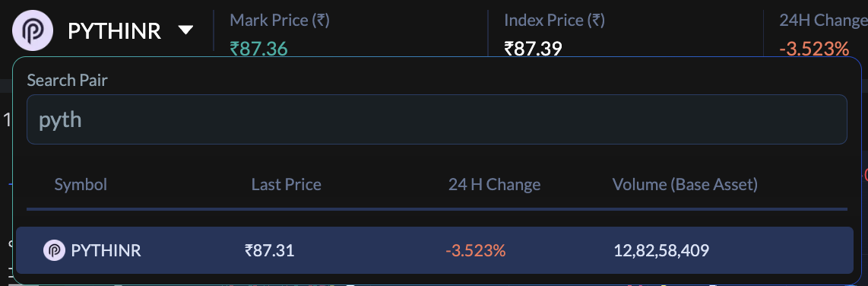Expand the PYTHINR pair selector arrow
The image size is (868, 286).
click(186, 30)
